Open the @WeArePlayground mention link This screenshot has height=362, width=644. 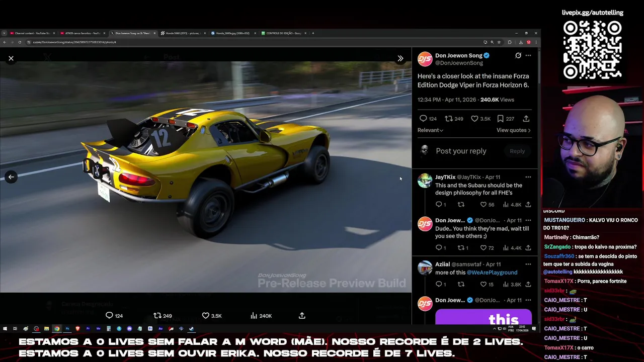point(492,273)
